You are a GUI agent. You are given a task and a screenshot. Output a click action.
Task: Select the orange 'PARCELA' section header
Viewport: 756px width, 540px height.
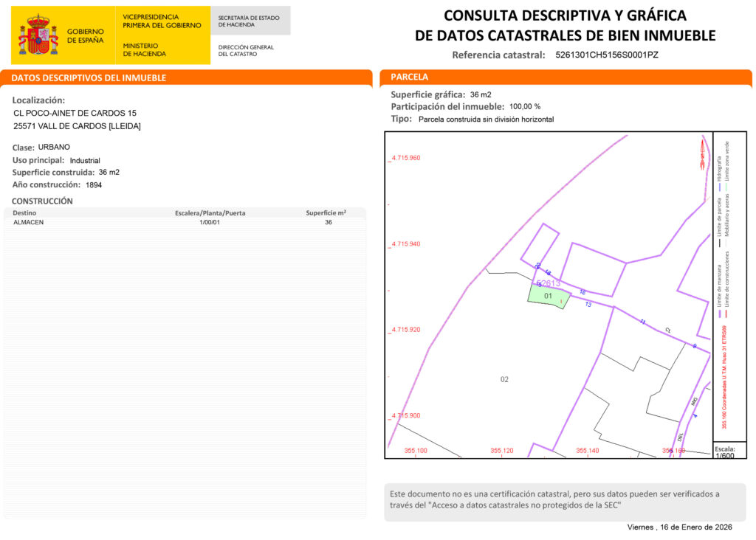tap(410, 77)
